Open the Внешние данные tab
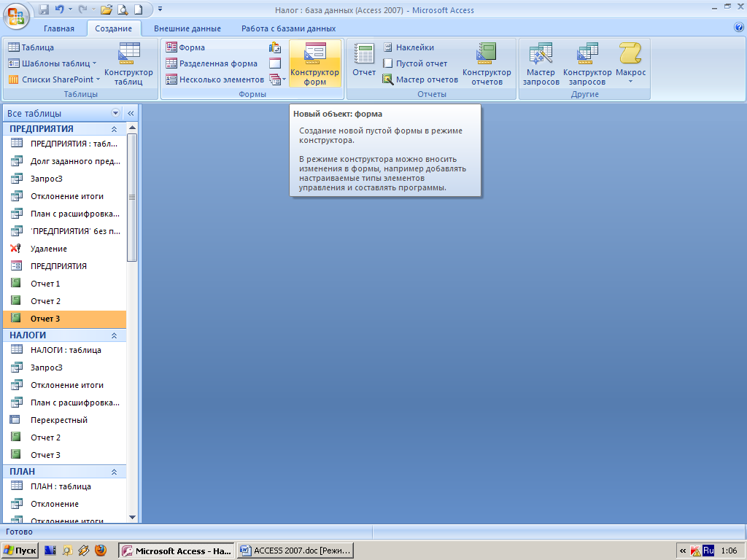Screen dimensions: 747x560 click(x=187, y=28)
